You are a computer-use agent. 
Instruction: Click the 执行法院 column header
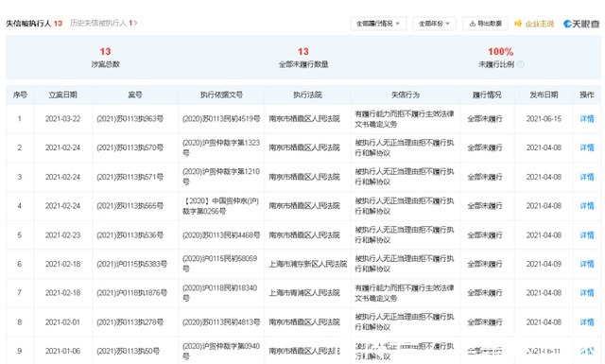307,95
